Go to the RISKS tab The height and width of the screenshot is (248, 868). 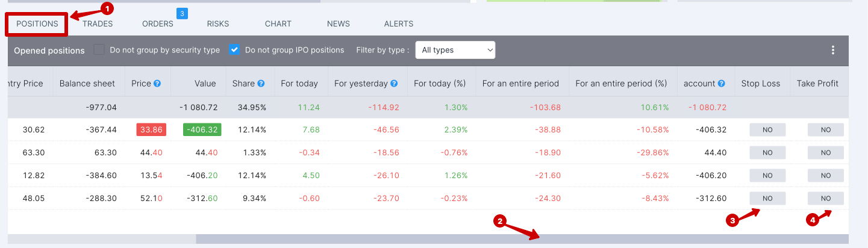pyautogui.click(x=218, y=24)
